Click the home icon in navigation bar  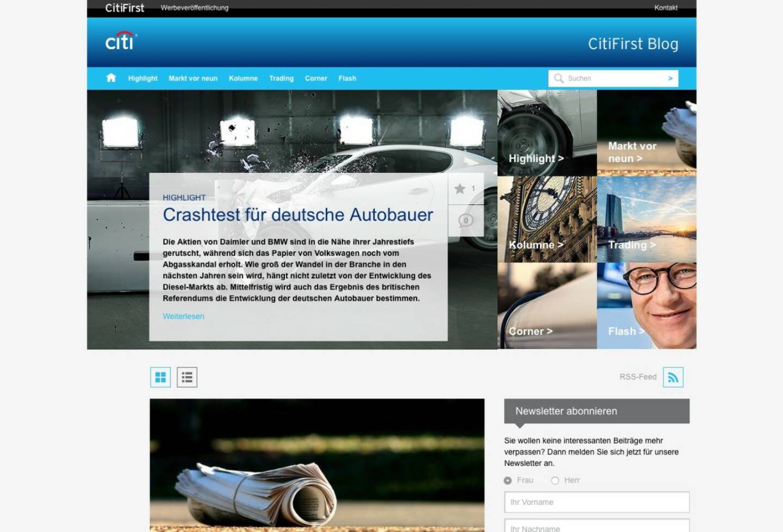[x=111, y=78]
